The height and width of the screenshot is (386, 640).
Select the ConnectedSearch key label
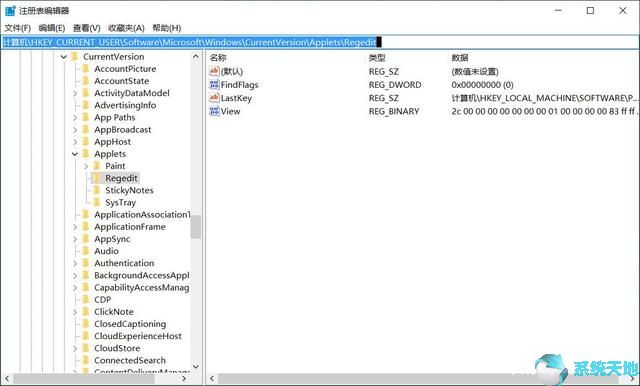click(x=130, y=360)
